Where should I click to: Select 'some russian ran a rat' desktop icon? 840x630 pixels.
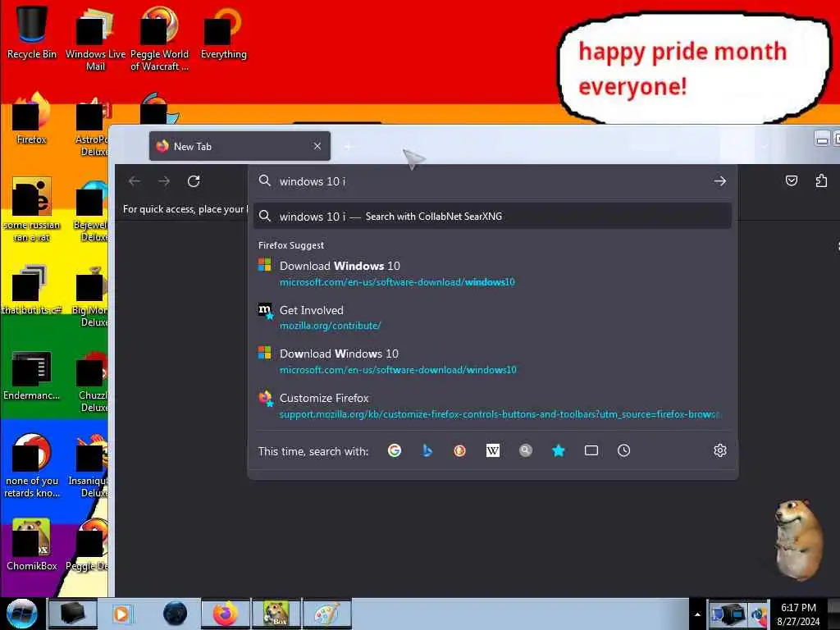tap(32, 210)
